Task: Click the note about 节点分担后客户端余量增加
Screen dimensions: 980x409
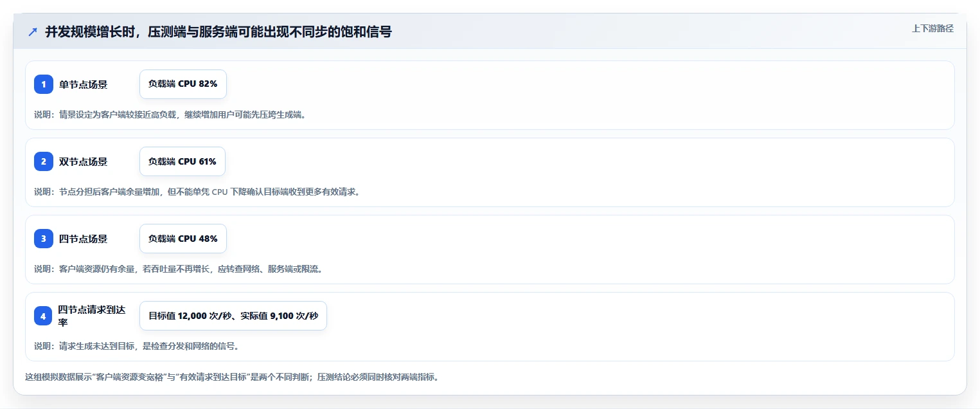Action: [197, 192]
